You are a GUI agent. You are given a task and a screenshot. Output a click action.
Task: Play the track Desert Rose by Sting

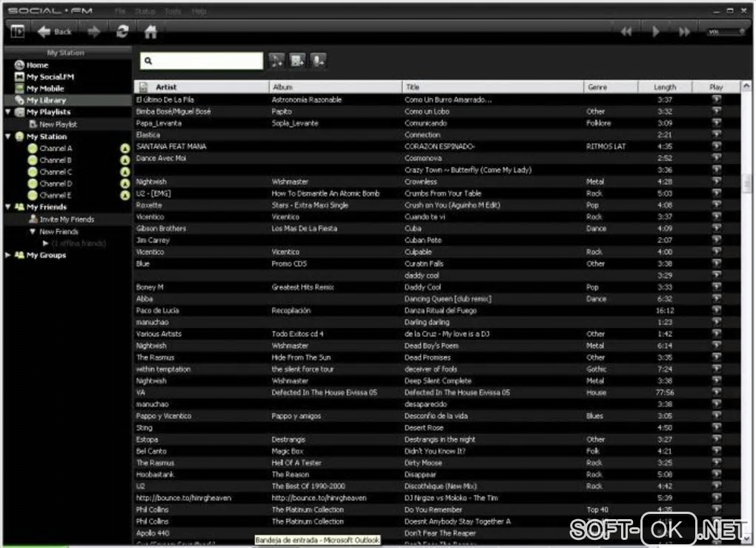(717, 427)
